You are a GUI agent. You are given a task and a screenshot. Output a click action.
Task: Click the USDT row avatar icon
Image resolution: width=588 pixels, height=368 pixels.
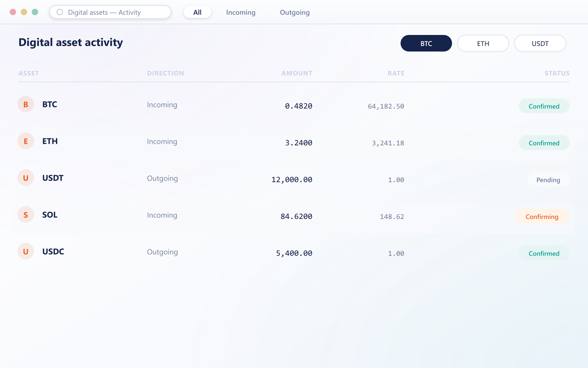26,178
